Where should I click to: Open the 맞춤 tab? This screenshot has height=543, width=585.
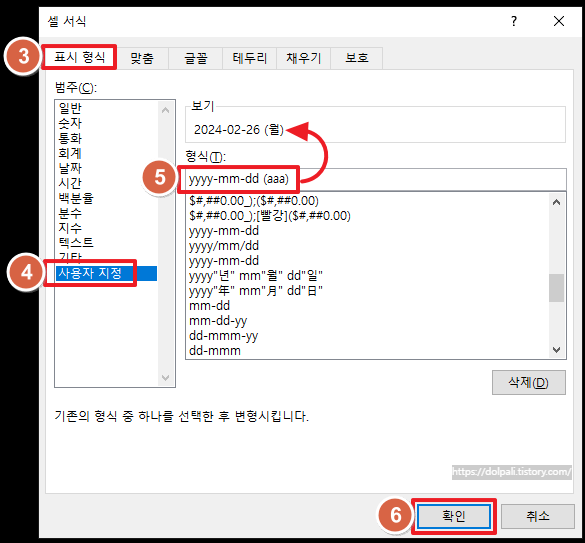(142, 58)
